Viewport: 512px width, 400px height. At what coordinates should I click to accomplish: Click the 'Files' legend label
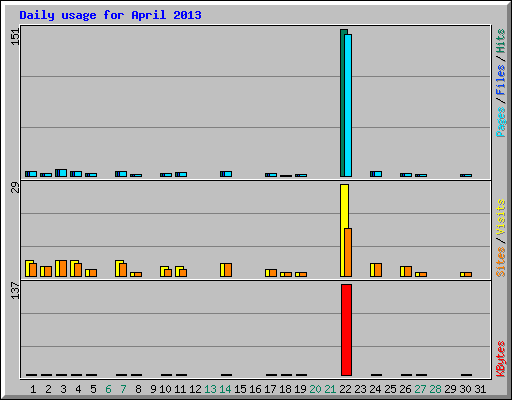501,80
